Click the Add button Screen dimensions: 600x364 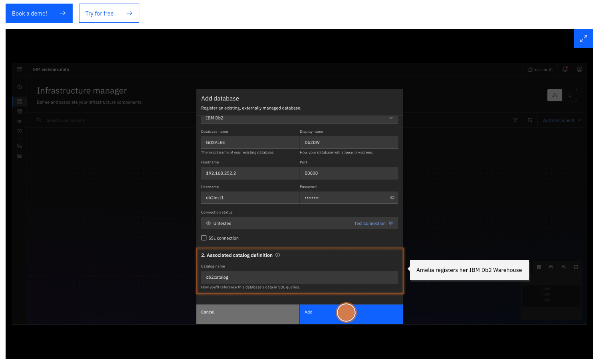pos(351,314)
